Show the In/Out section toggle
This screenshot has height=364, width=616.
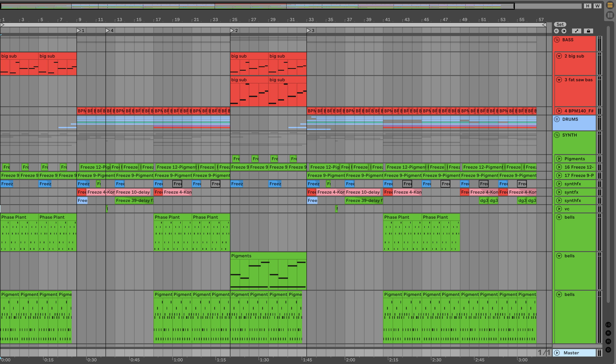608,325
